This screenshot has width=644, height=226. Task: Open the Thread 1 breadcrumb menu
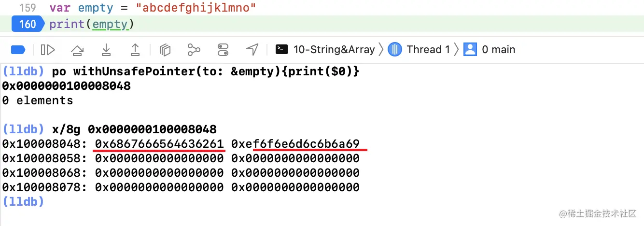(428, 50)
